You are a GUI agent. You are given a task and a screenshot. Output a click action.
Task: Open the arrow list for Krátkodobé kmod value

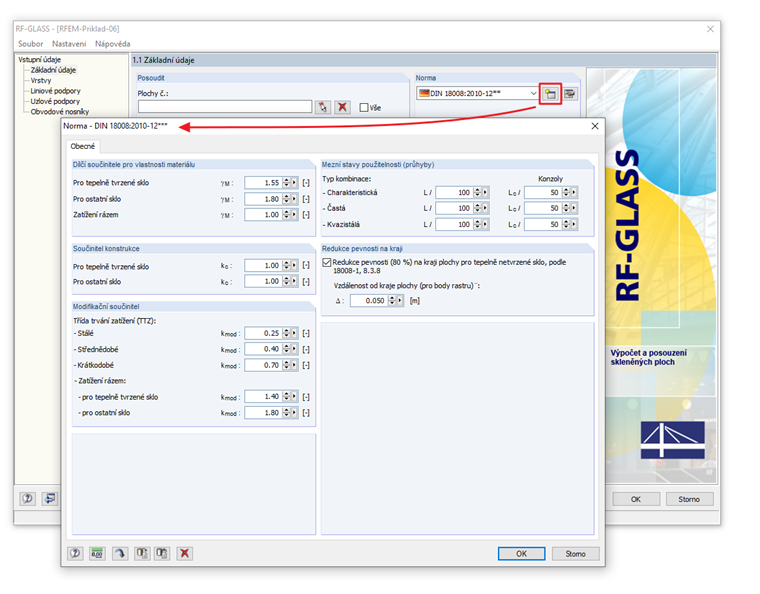coord(294,365)
